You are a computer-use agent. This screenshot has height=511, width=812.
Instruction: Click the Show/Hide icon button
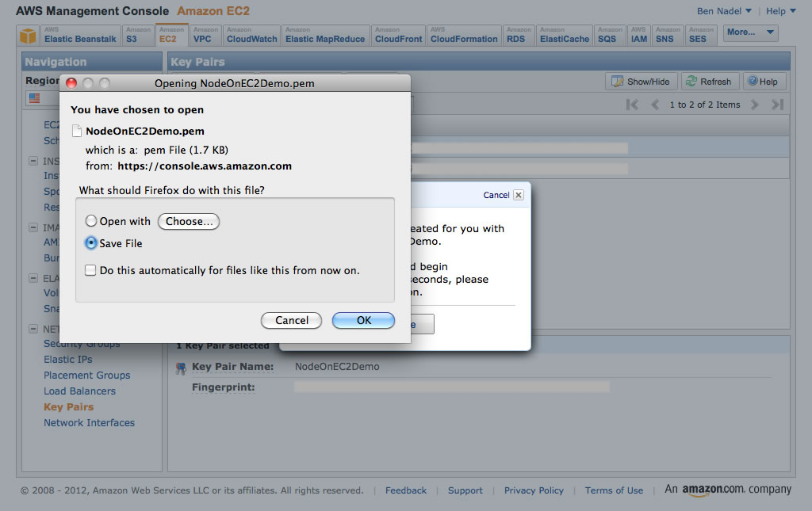click(641, 82)
